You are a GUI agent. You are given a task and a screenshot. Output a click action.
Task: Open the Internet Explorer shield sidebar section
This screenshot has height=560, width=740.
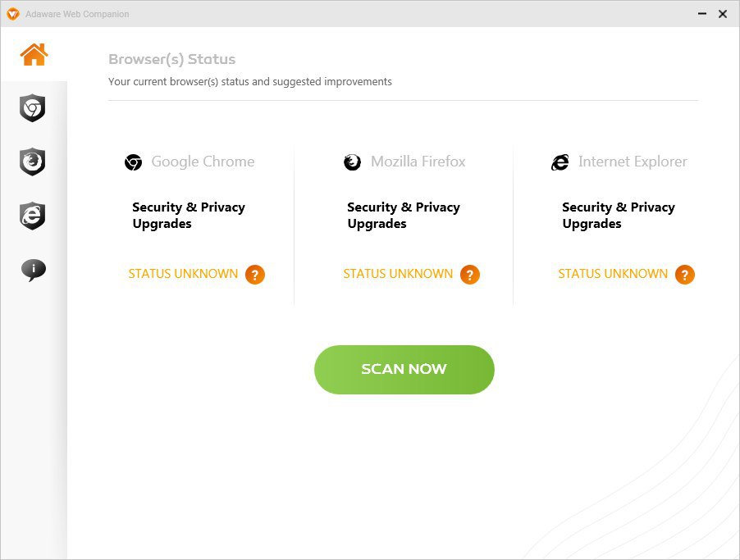pos(33,216)
